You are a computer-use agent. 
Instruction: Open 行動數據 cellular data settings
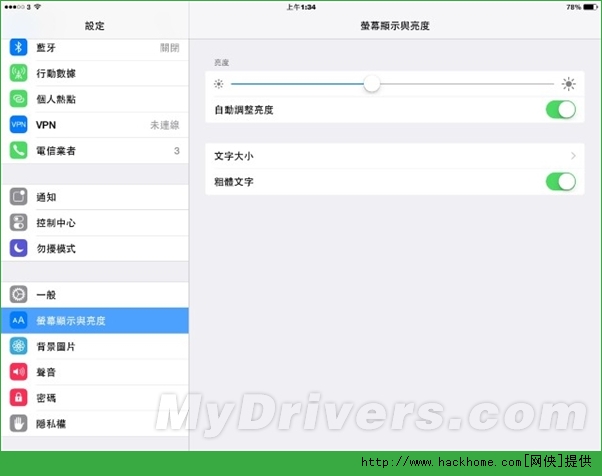pyautogui.click(x=95, y=73)
